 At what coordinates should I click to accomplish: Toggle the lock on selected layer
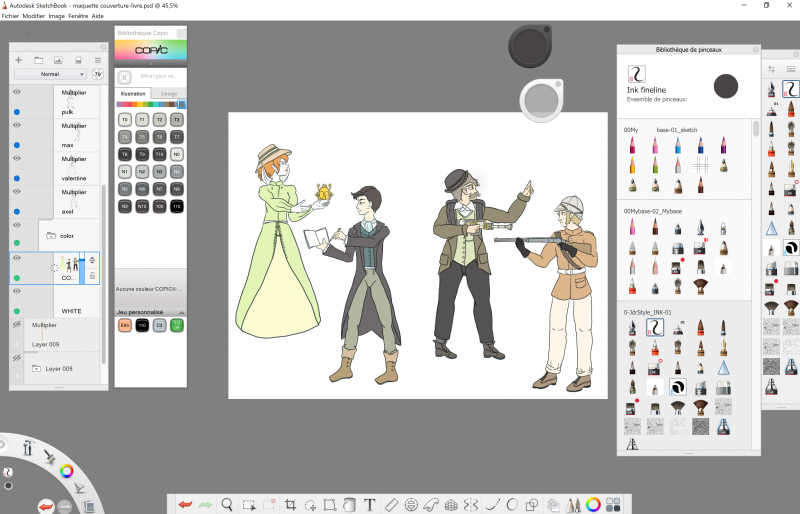tap(92, 276)
